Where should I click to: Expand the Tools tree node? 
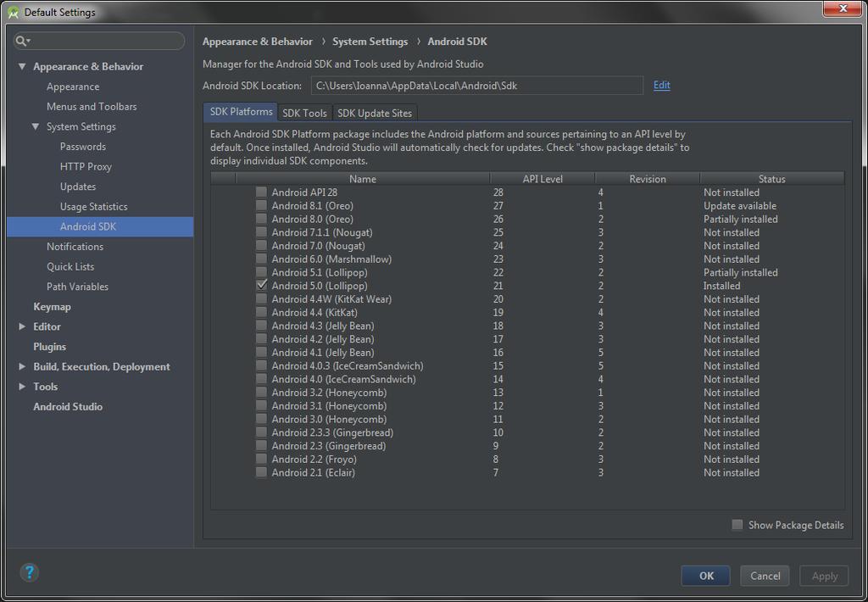pyautogui.click(x=22, y=387)
